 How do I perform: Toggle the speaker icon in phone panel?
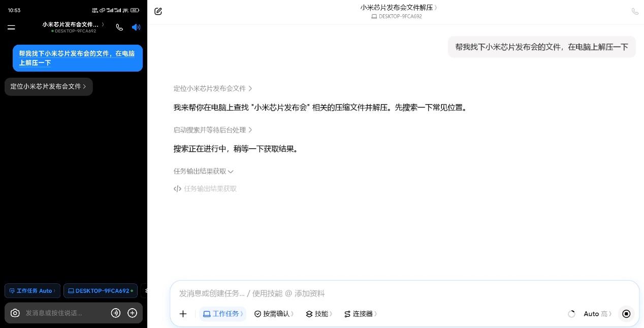136,27
